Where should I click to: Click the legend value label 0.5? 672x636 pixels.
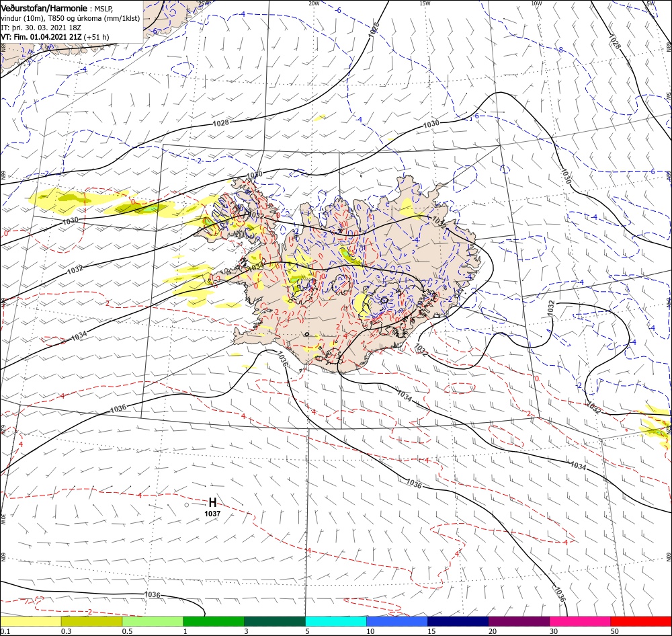click(x=127, y=631)
